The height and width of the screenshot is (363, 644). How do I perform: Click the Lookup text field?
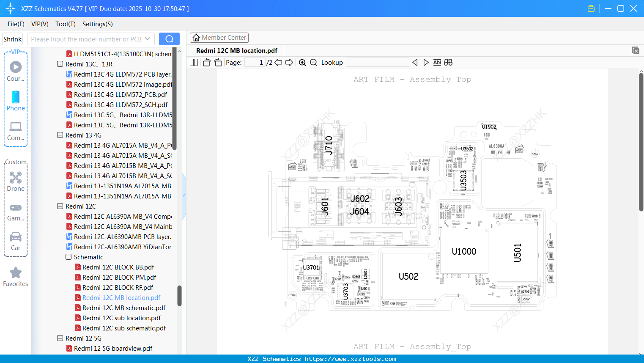[378, 63]
